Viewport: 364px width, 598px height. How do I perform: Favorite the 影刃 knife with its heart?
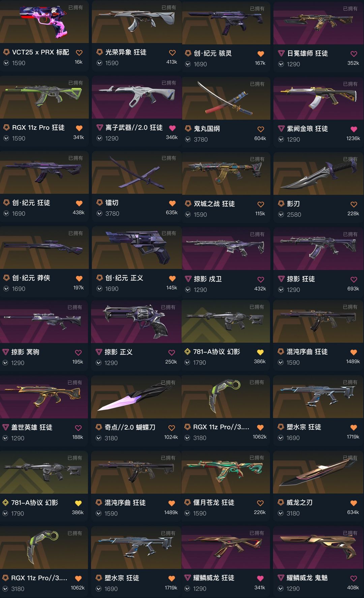tap(354, 204)
